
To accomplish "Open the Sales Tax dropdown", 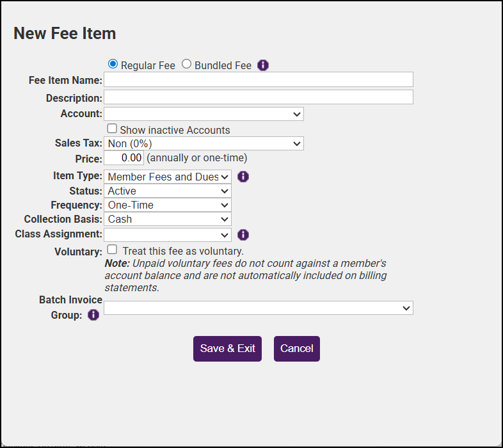I will click(204, 143).
